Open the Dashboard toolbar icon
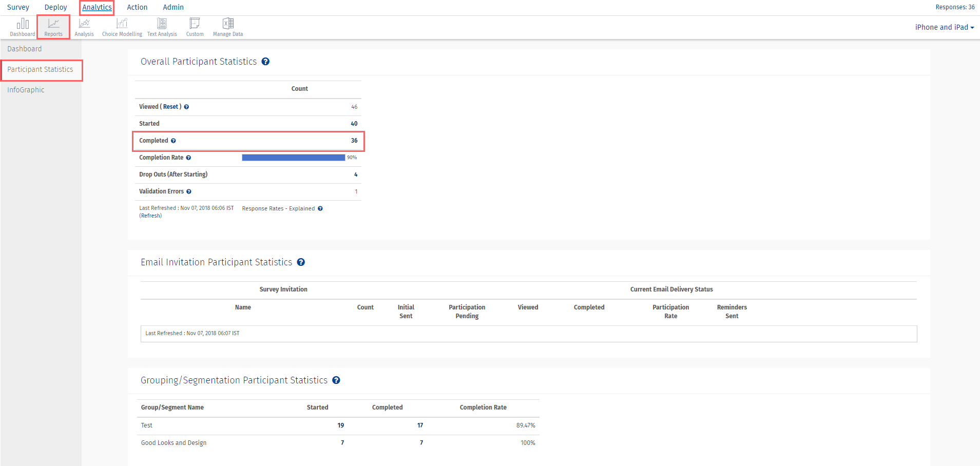Viewport: 980px width, 466px height. point(23,27)
